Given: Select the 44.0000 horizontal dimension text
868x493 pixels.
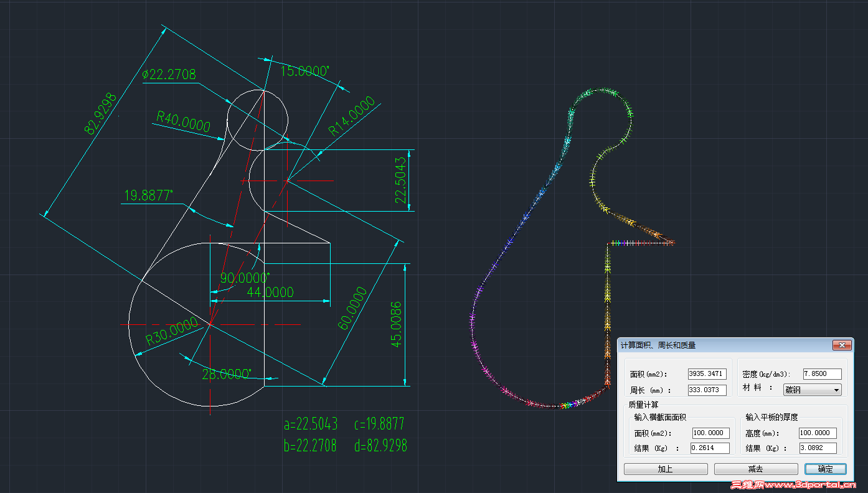Looking at the screenshot, I should [270, 293].
